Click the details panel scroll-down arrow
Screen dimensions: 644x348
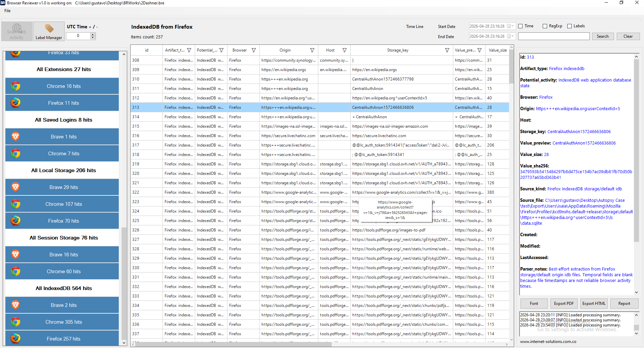(x=636, y=292)
